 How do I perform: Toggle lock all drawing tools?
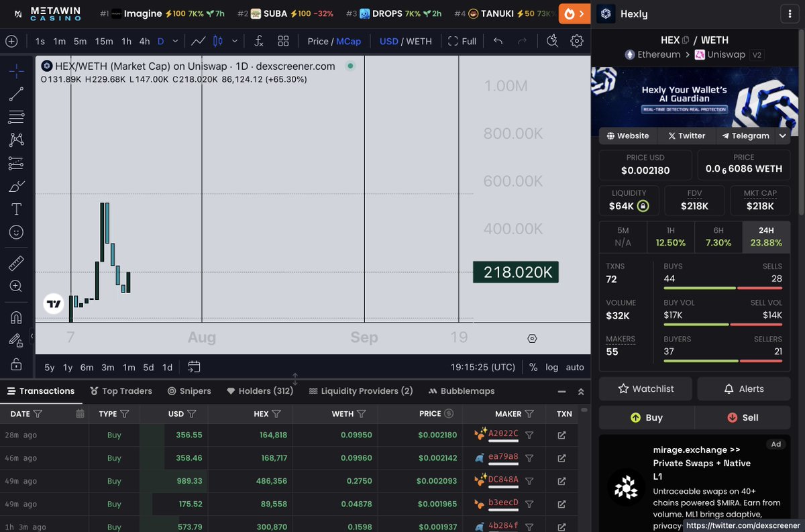(16, 364)
